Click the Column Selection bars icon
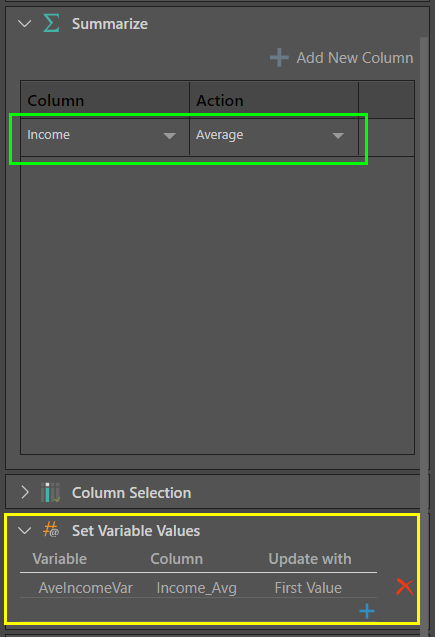 tap(51, 492)
